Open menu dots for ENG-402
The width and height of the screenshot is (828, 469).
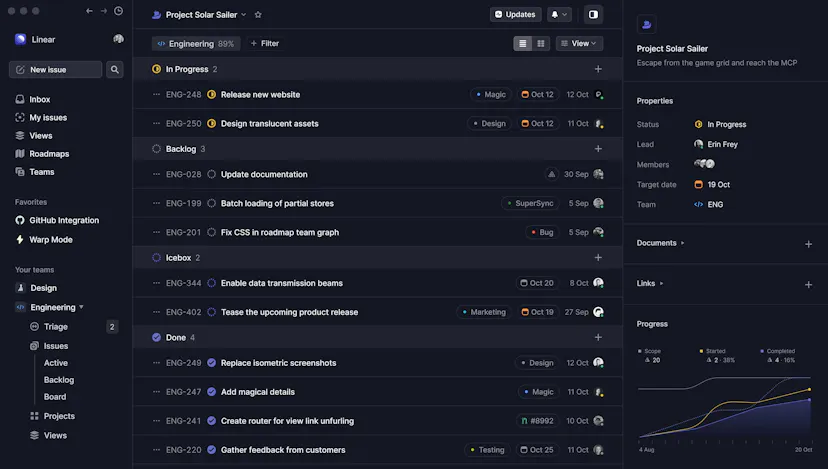pyautogui.click(x=156, y=312)
